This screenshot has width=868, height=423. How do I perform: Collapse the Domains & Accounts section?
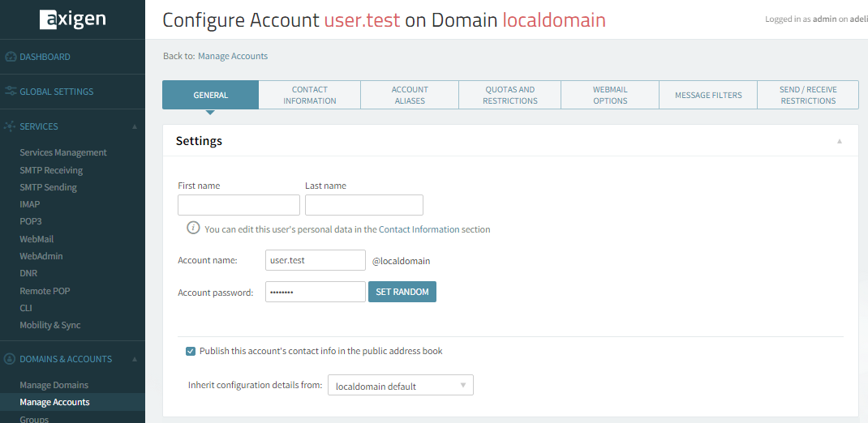pyautogui.click(x=135, y=360)
